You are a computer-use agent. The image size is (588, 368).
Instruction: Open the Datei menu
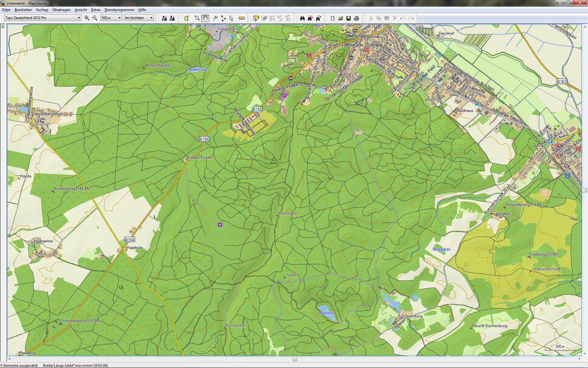tap(6, 10)
